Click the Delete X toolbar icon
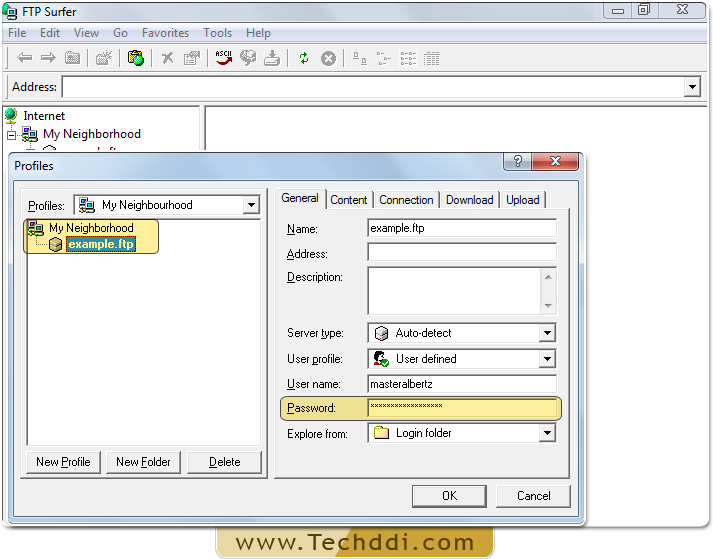 click(168, 58)
